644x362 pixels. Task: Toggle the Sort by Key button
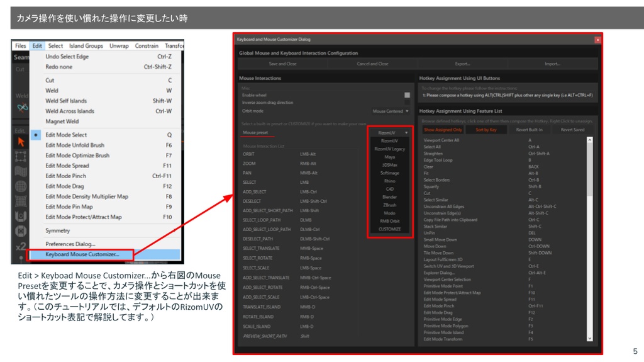[x=486, y=130]
